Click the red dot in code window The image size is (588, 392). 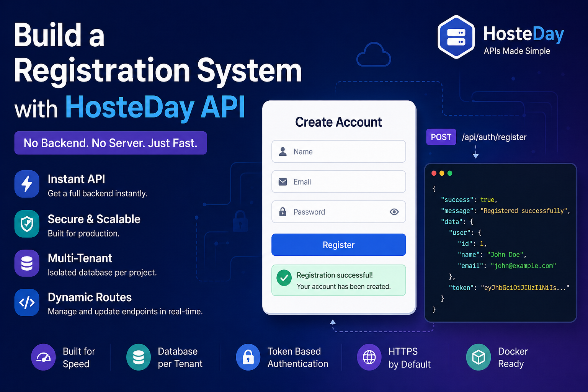click(x=434, y=173)
